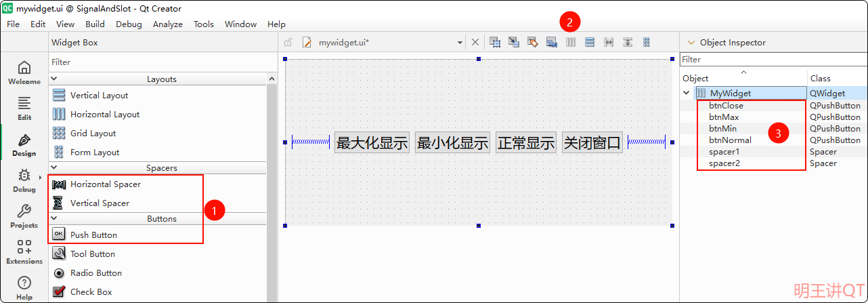Click Widget Box scrollbar up arrow
This screenshot has width=868, height=303.
[272, 79]
